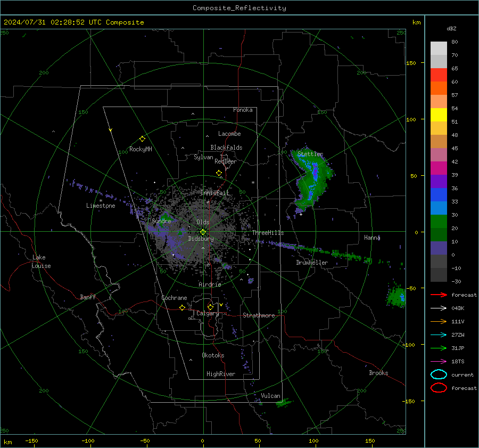This screenshot has height=448, width=479.
Task: Click the Sylvan city label
Action: 203,157
